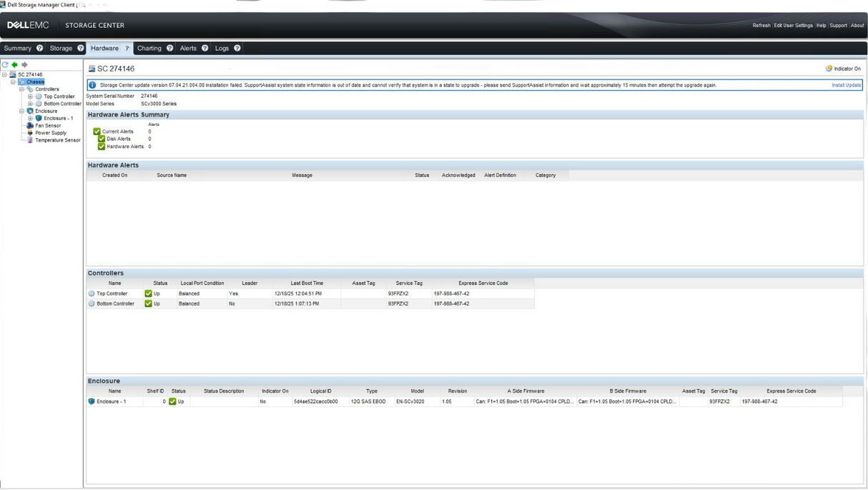Open the Storage tab

tap(61, 48)
